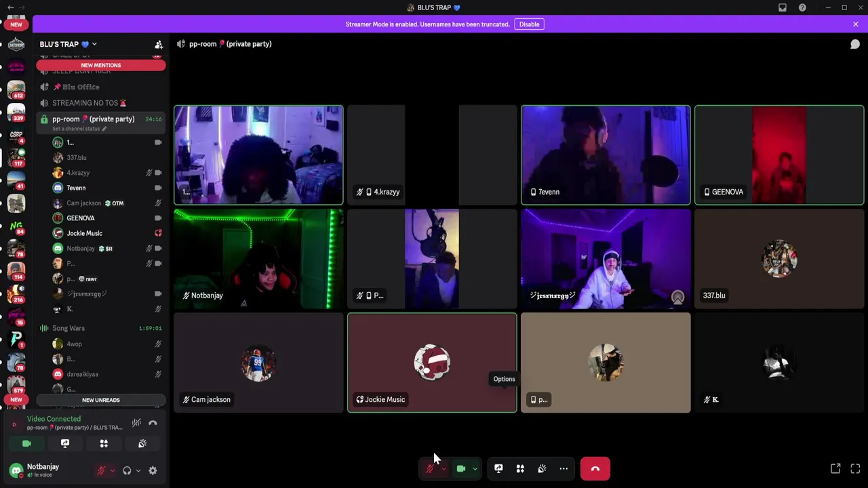
Task: Select the STREAMING NO TOS channel
Action: (x=101, y=103)
